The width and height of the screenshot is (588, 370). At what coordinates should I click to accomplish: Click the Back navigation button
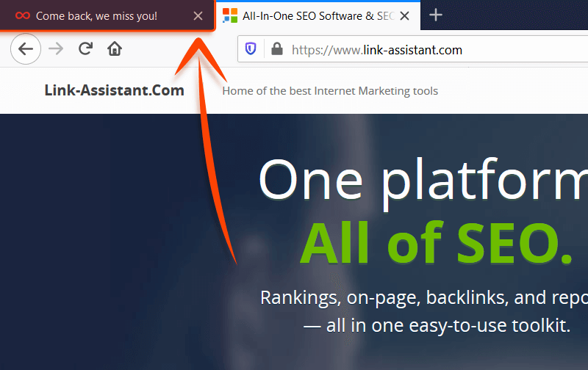point(26,49)
